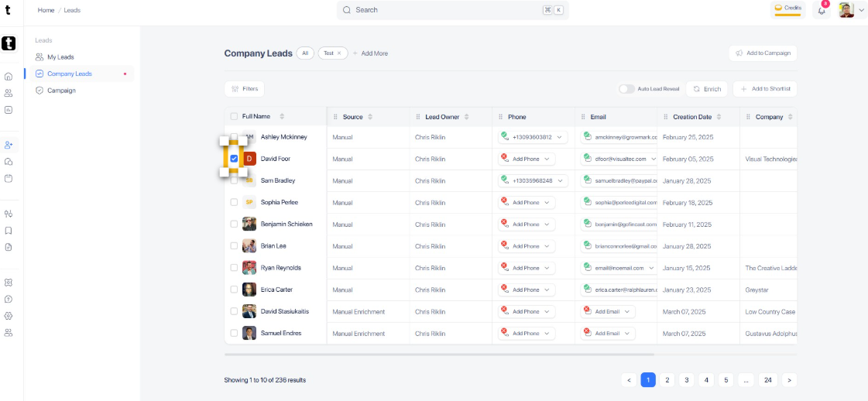Open the Filters button

[x=245, y=88]
